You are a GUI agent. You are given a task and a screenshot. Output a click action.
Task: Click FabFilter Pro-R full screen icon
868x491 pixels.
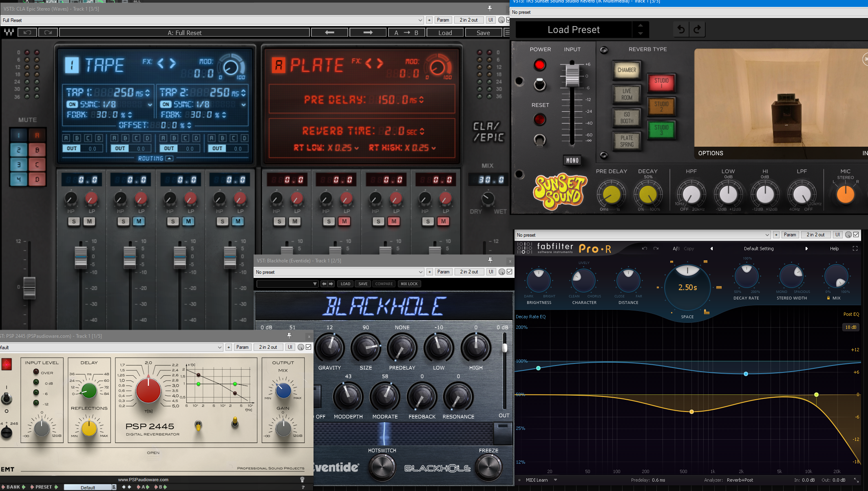855,249
